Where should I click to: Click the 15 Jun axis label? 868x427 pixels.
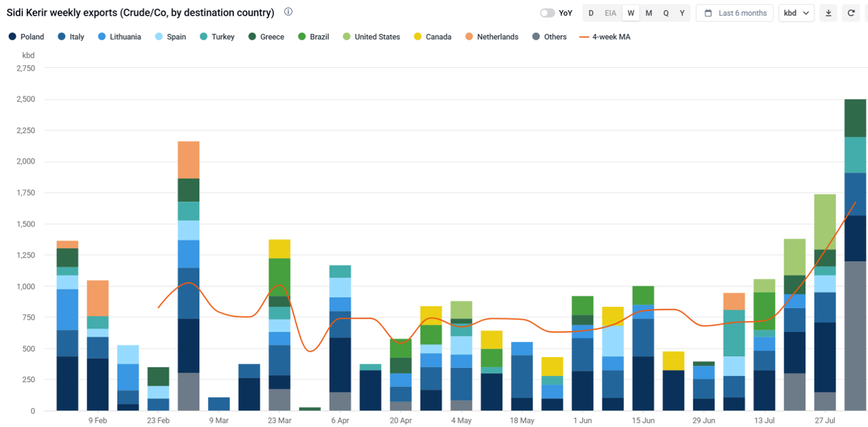tap(643, 421)
